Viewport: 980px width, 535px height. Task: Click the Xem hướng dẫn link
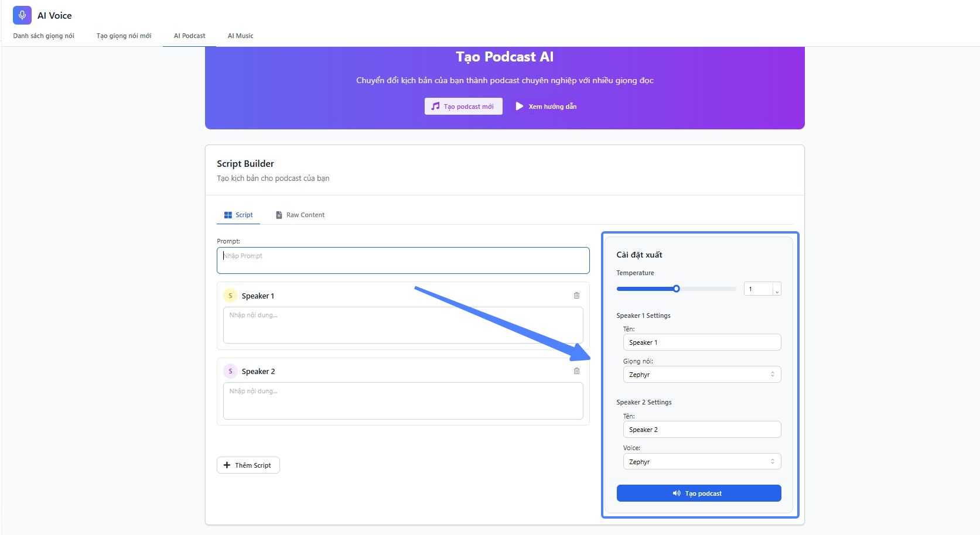click(552, 107)
